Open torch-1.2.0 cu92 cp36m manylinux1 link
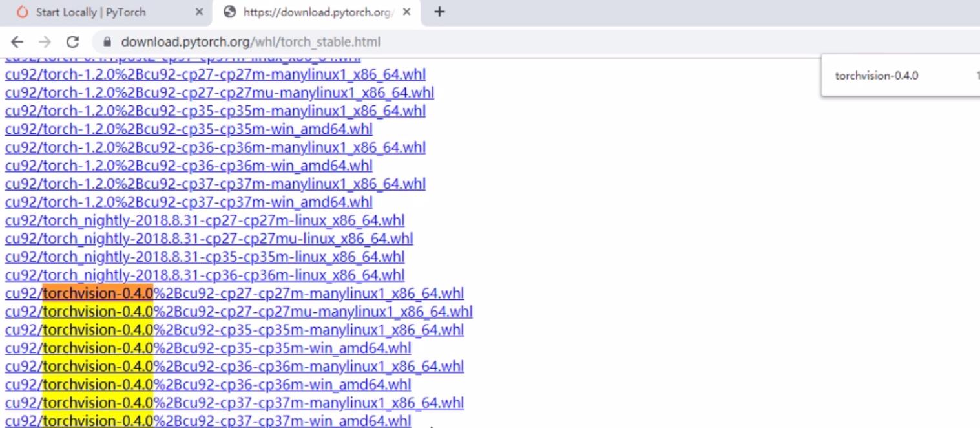The height and width of the screenshot is (428, 980). 215,147
